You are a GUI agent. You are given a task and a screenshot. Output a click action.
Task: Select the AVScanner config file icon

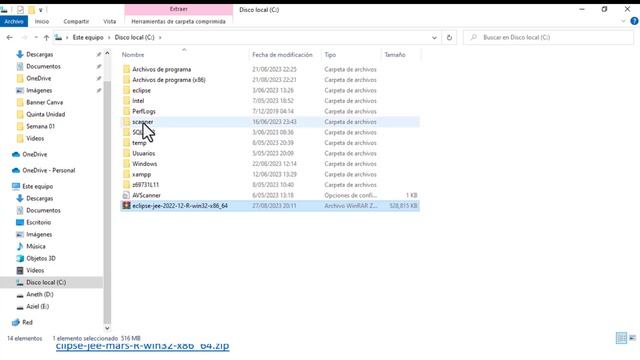tap(127, 196)
